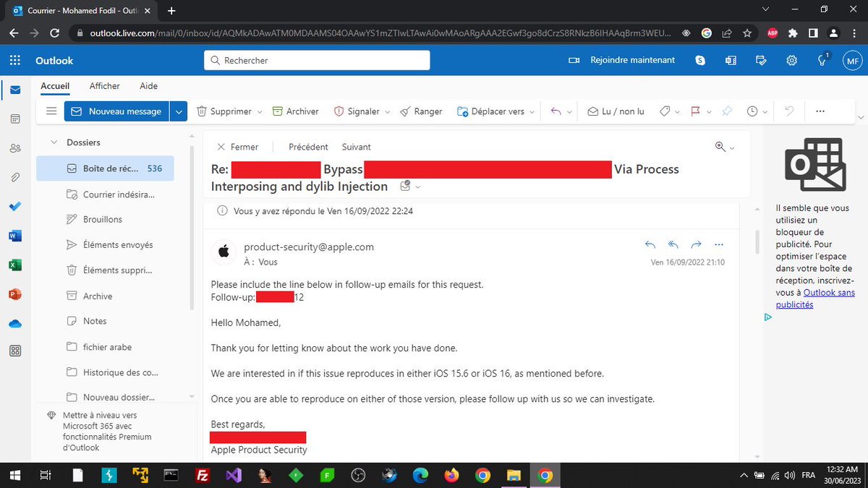Bookmark this tab with star icon
868x488 pixels.
[x=746, y=33]
